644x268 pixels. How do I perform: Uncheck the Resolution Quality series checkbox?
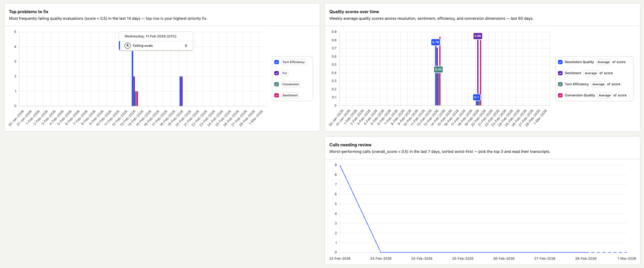pyautogui.click(x=560, y=62)
